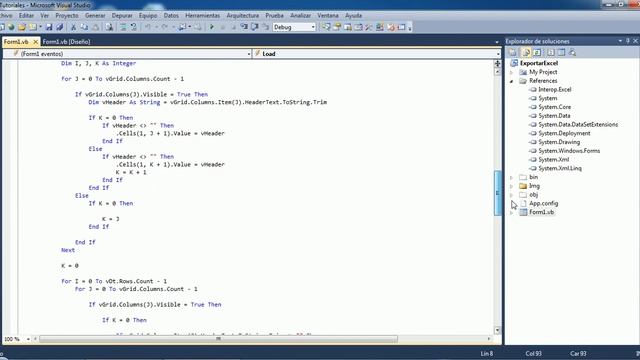Click the Find in Files icon
Screen dimensions: 640x360
(109, 27)
